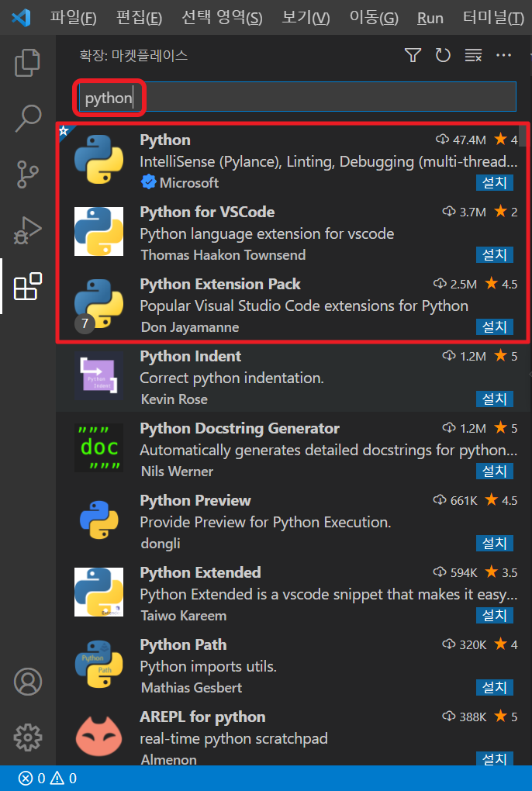The height and width of the screenshot is (791, 532).
Task: Open the 터미널(T) menu
Action: 493,18
